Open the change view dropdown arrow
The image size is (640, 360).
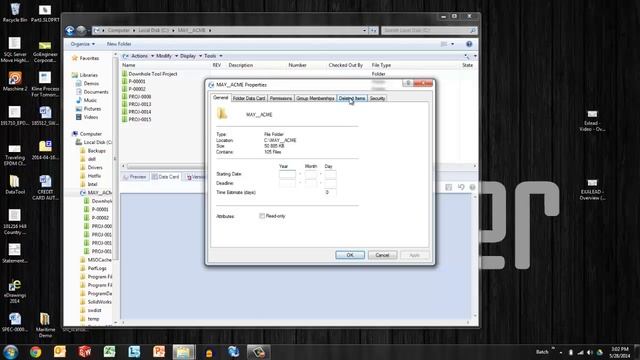(452, 44)
